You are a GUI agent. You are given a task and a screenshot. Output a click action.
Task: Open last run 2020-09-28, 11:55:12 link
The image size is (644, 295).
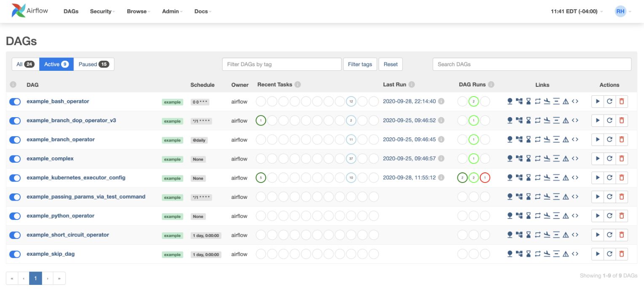[409, 177]
